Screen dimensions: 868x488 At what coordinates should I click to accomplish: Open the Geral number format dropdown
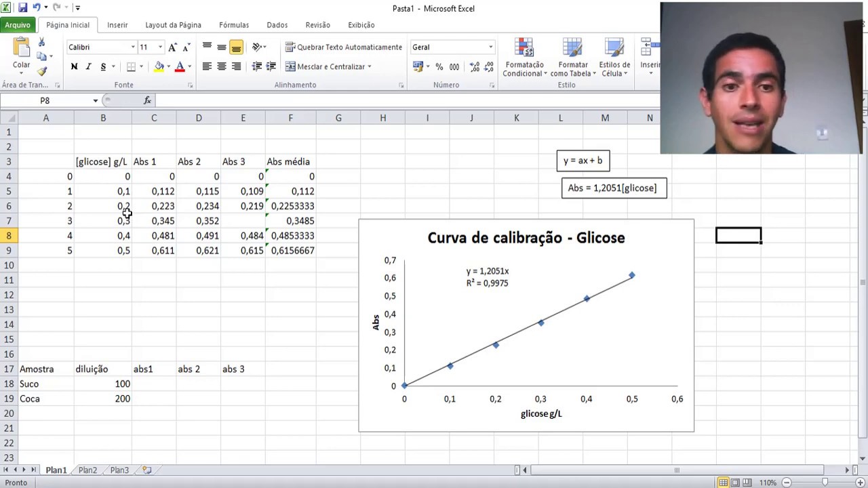(490, 47)
